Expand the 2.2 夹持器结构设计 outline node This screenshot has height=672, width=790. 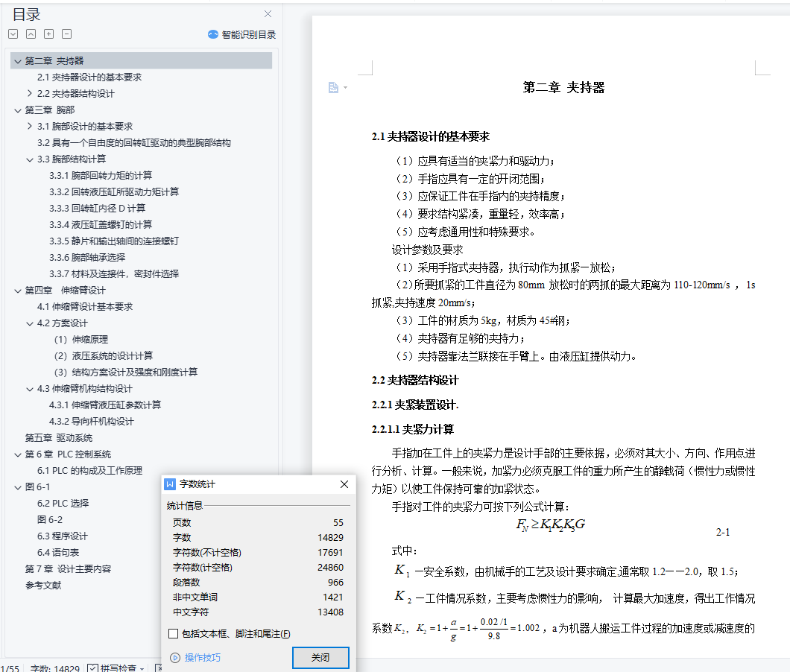tap(30, 94)
